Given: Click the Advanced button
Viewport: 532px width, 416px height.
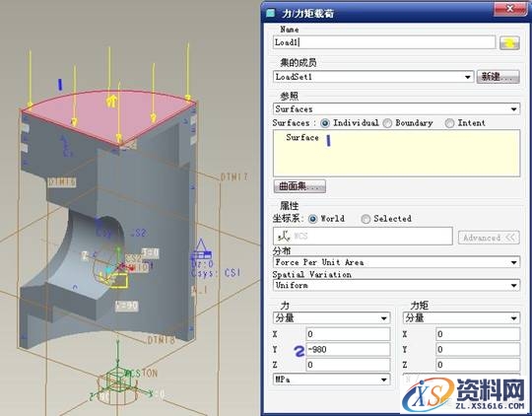Looking at the screenshot, I should 489,238.
